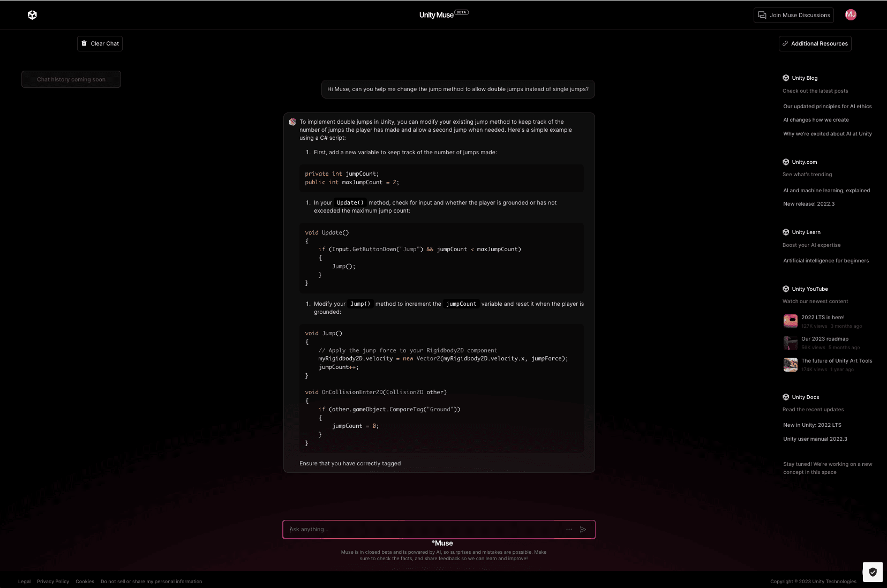
Task: Open Our updated principles for AI ethics
Action: click(x=828, y=107)
